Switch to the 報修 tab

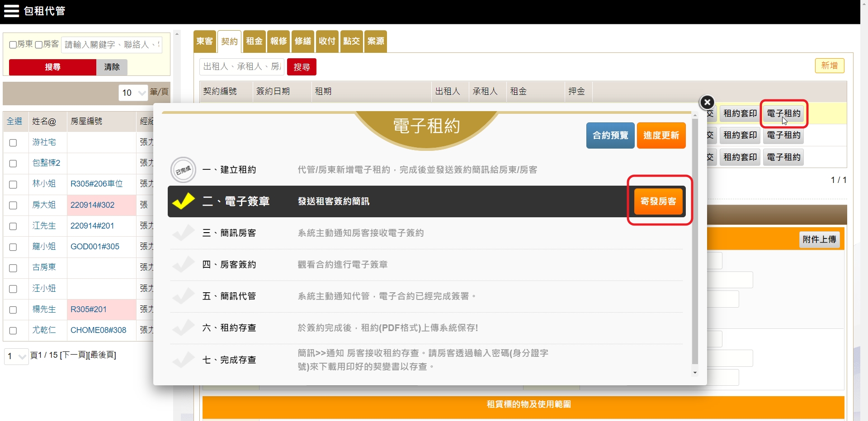(x=278, y=41)
